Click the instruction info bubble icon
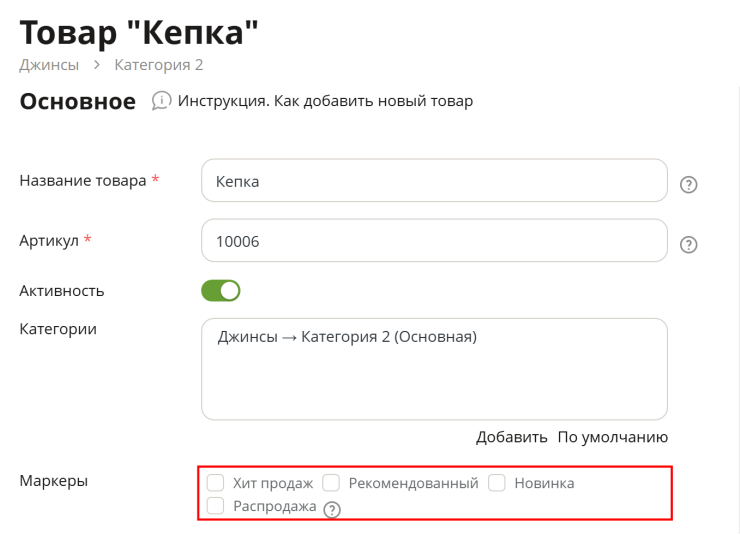This screenshot has height=541, width=740. [161, 101]
